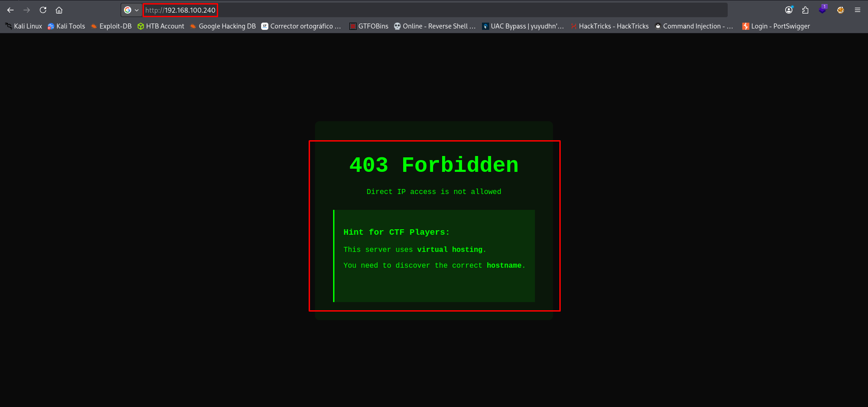Screen dimensions: 868x407
Task: Open the HackTricks bookmark
Action: click(610, 26)
